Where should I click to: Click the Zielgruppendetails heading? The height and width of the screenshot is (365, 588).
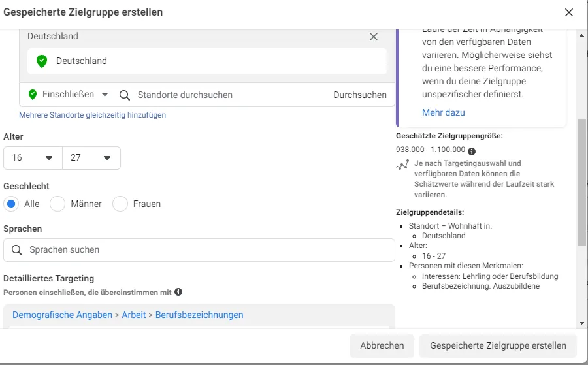click(x=430, y=212)
